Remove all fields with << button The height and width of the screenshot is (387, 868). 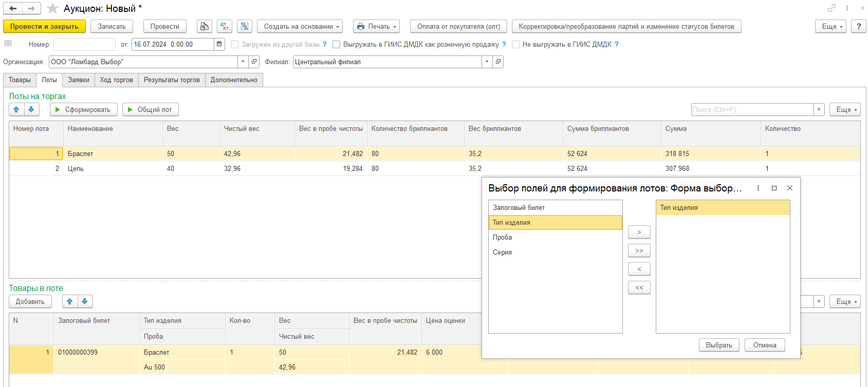click(x=639, y=287)
